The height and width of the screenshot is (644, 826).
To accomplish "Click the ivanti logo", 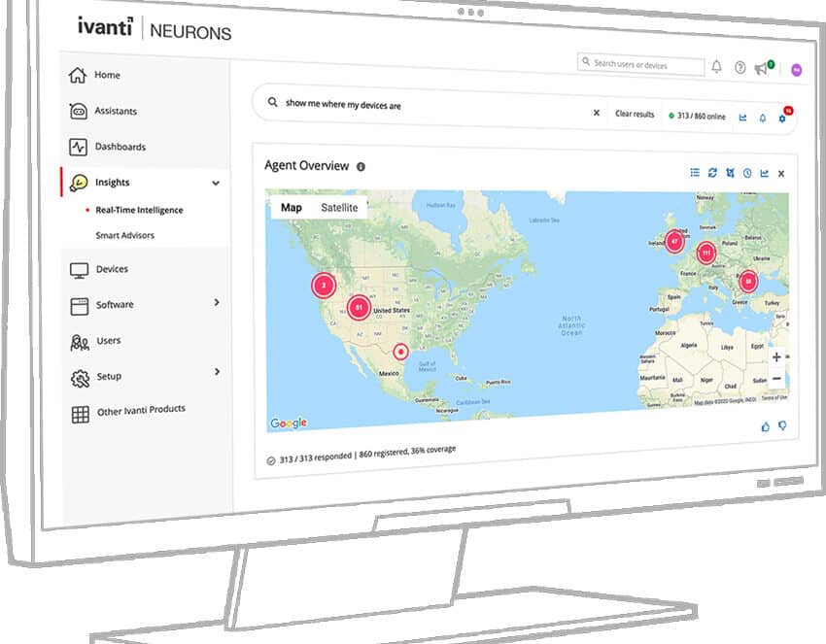I will 105,26.
